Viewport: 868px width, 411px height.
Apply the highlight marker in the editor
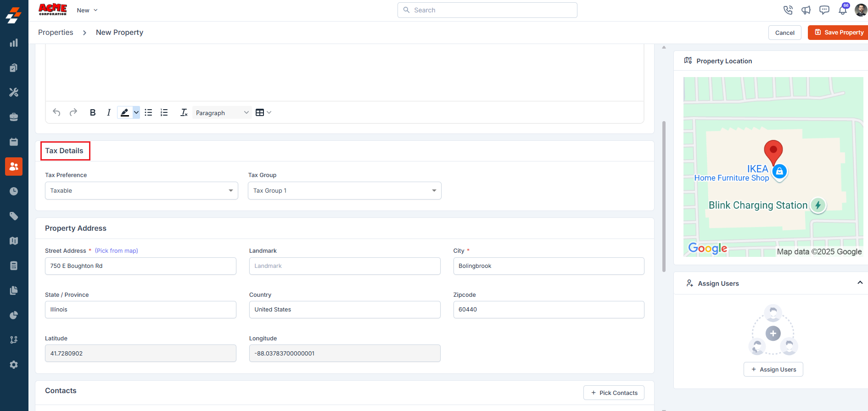(124, 112)
